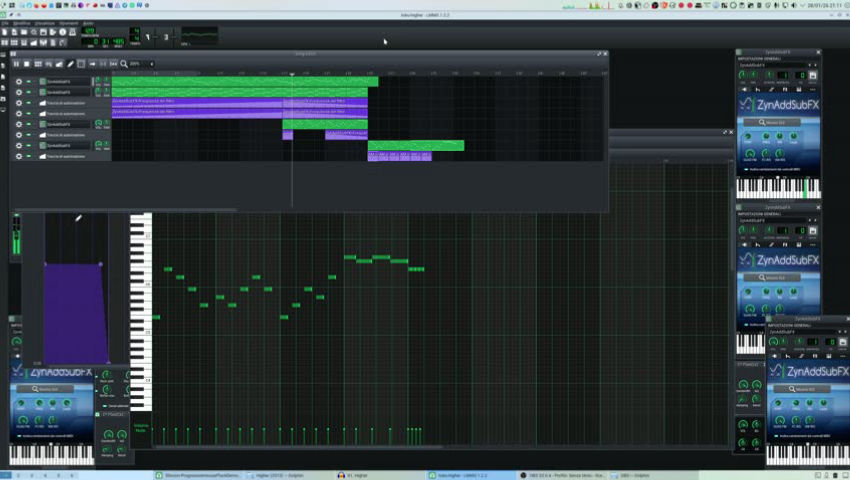850x480 pixels.
Task: Click the save preset icon in top ZynAddSubFX window
Action: [x=813, y=75]
